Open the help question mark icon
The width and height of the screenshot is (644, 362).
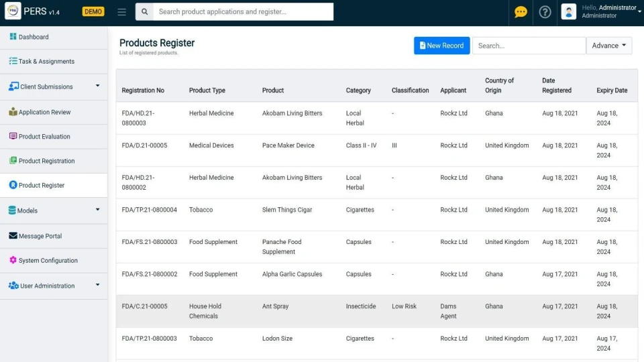(545, 12)
